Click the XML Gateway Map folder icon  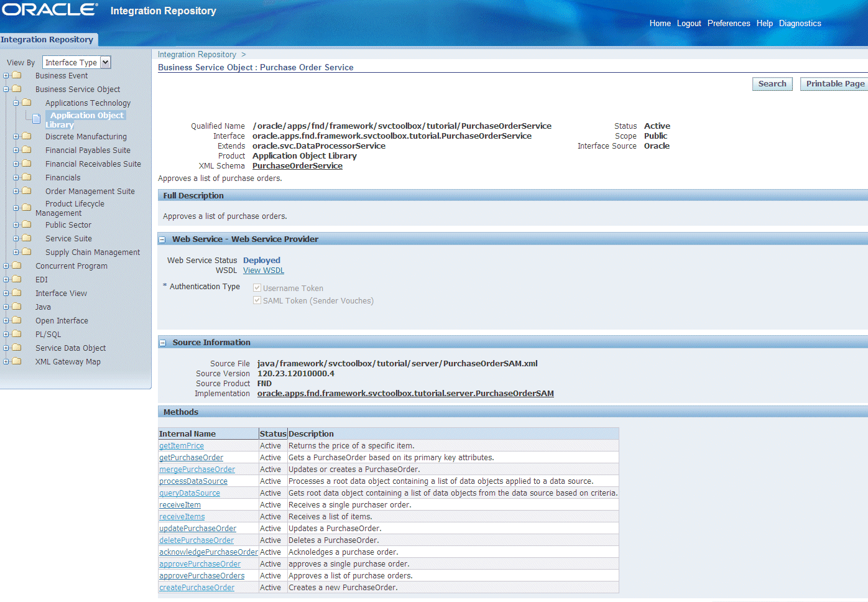[x=17, y=361]
